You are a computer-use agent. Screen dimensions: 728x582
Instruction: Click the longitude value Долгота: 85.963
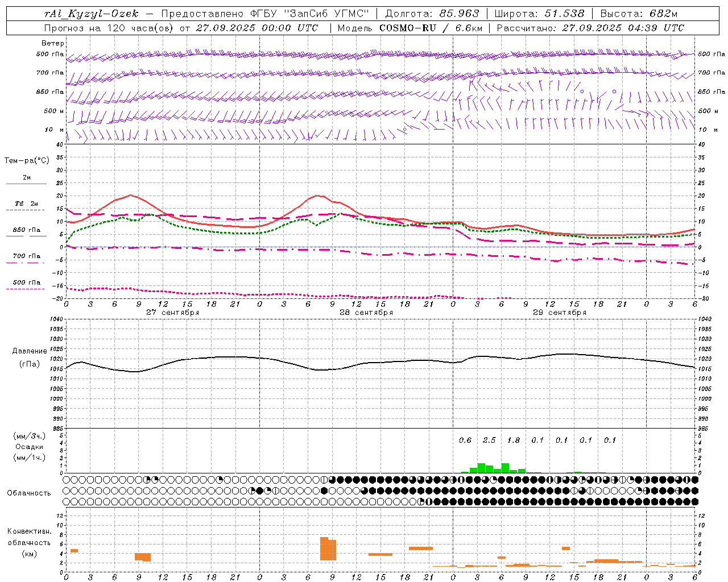click(432, 14)
